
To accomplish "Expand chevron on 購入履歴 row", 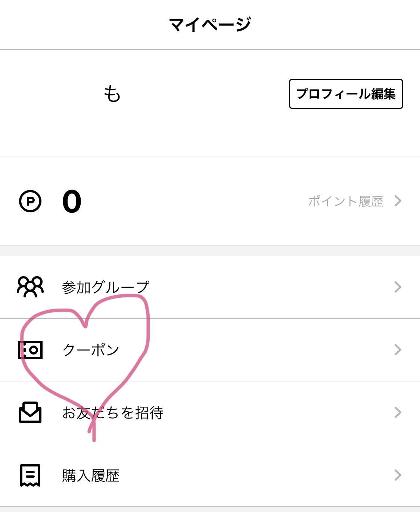I will click(398, 475).
